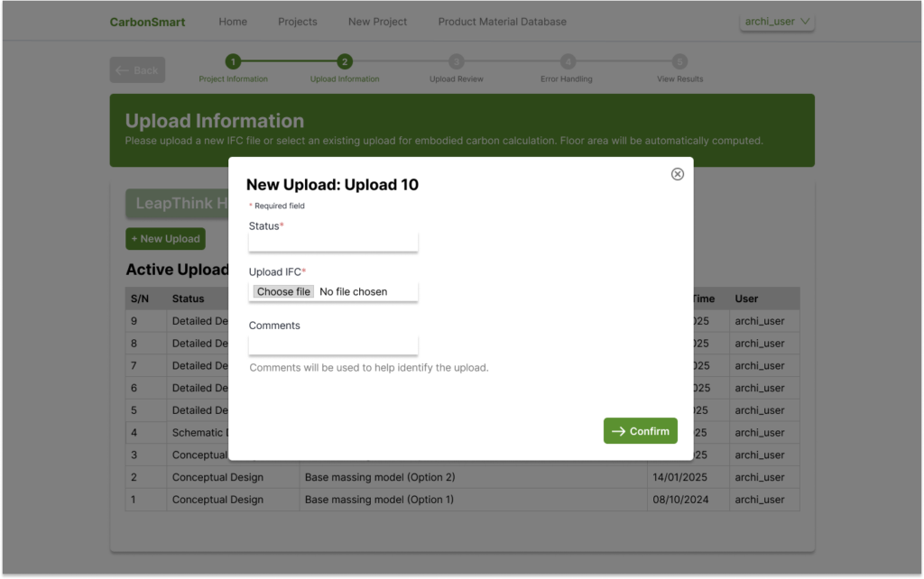
Task: Click the CarbonSmart logo
Action: (x=147, y=22)
